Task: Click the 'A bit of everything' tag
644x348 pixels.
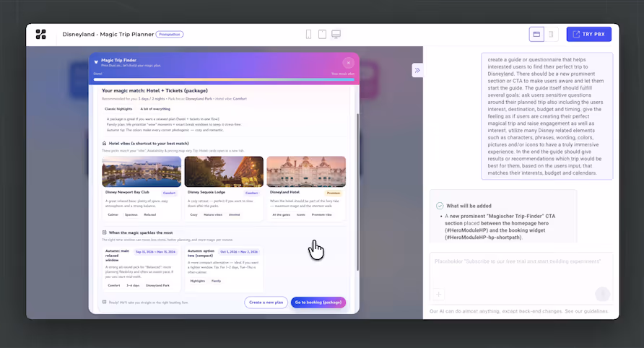Action: pos(155,109)
